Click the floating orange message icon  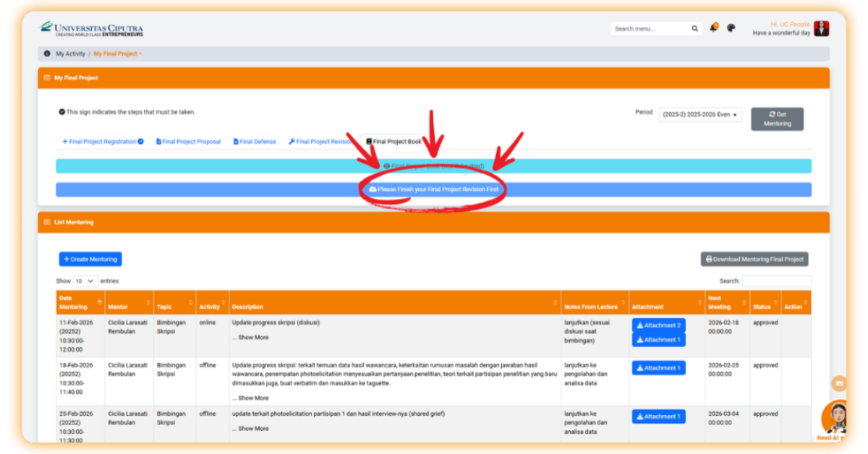[x=839, y=383]
